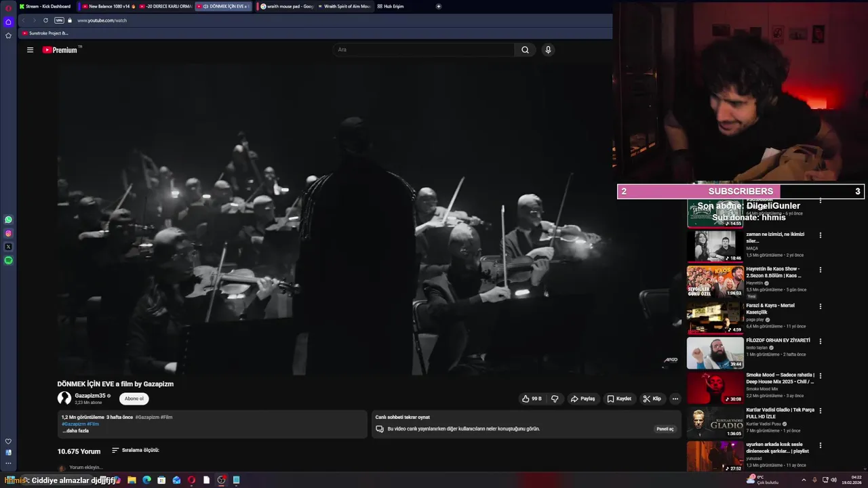Toggle the browser VPN badge

59,20
